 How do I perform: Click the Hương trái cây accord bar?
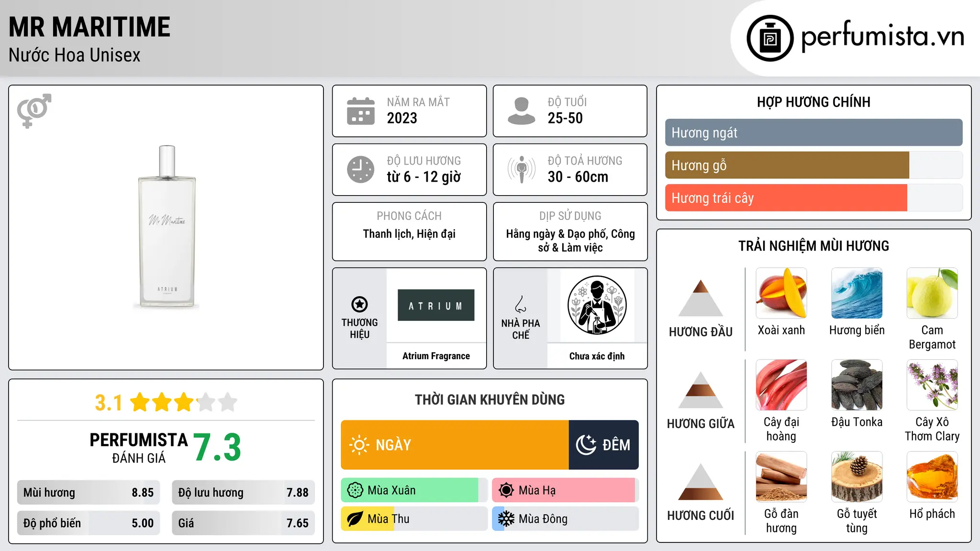pos(813,198)
